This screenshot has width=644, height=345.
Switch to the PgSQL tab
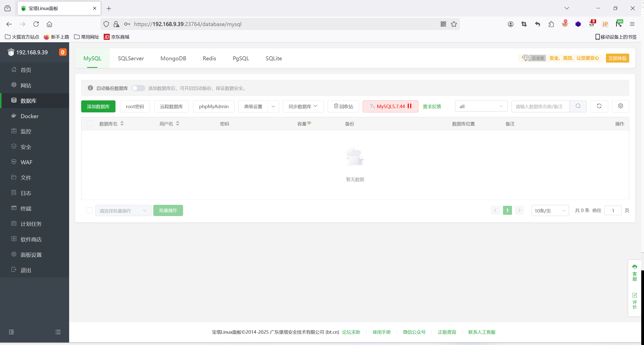point(240,58)
